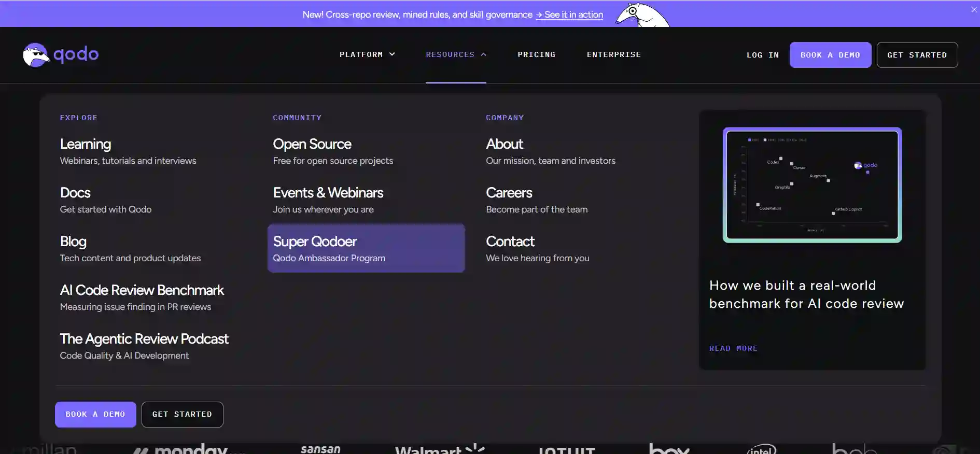Viewport: 980px width, 454px height.
Task: Click Book a Demo at the menu bottom
Action: pos(95,414)
